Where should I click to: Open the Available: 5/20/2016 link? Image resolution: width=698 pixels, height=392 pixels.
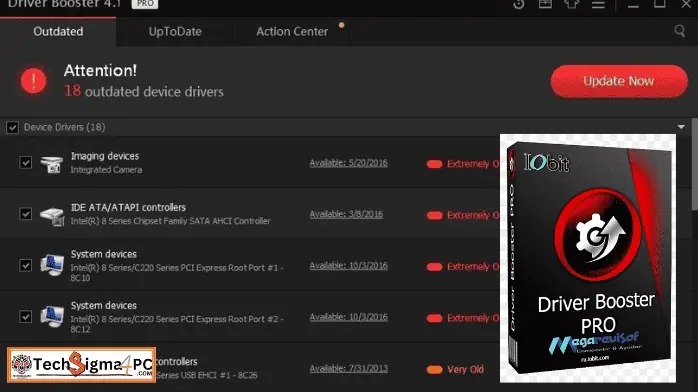(349, 163)
